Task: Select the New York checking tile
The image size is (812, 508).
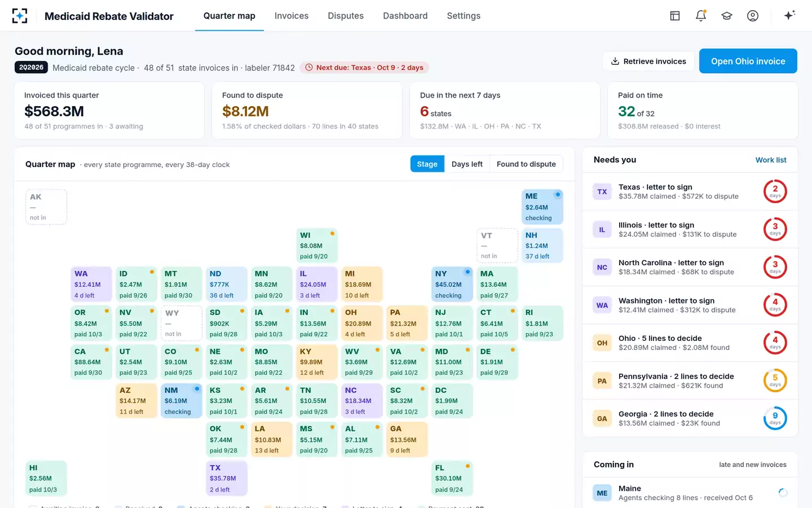Action: [x=452, y=284]
